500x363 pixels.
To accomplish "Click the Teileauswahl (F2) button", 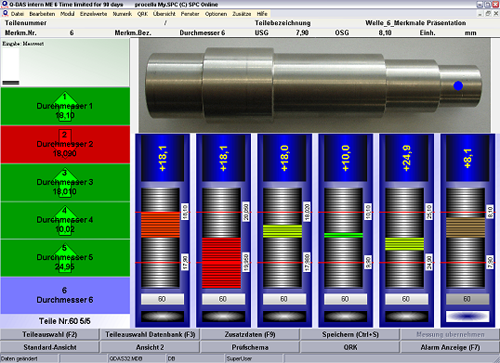I will pyautogui.click(x=50, y=334).
